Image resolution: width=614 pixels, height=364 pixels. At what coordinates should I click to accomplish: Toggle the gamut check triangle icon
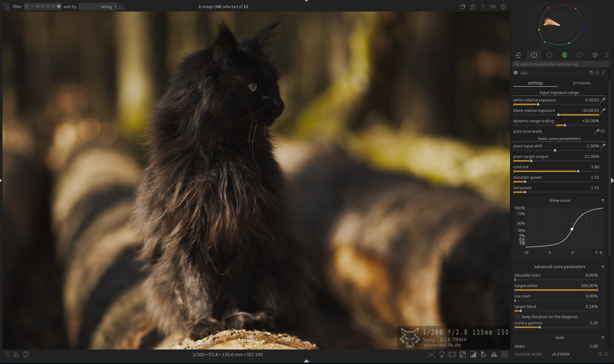[x=494, y=354]
